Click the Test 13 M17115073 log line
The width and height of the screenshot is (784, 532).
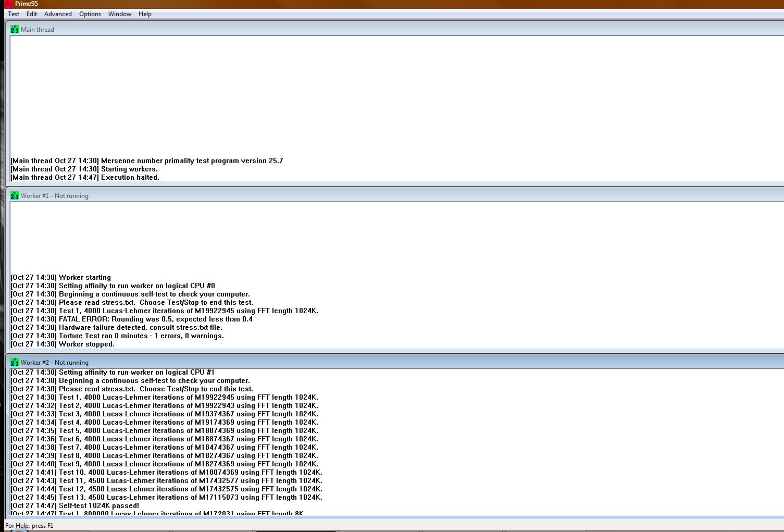coord(167,497)
